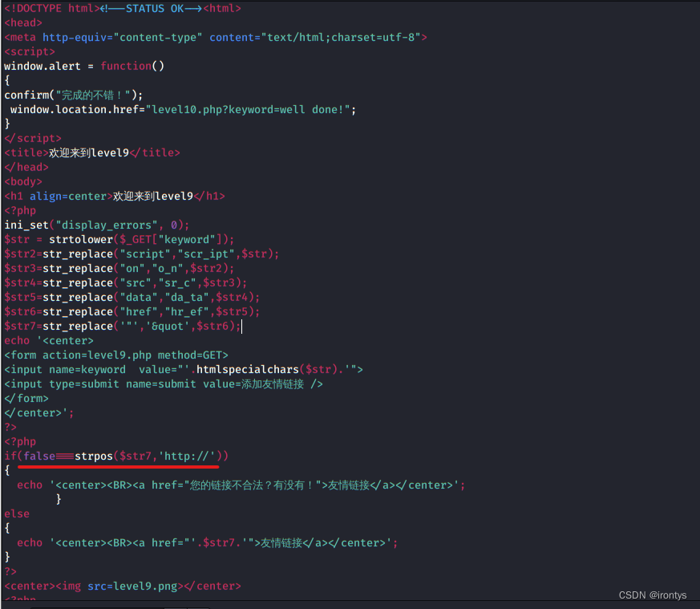
Task: Click the echo href $str7 友情链接 line
Action: (x=207, y=542)
